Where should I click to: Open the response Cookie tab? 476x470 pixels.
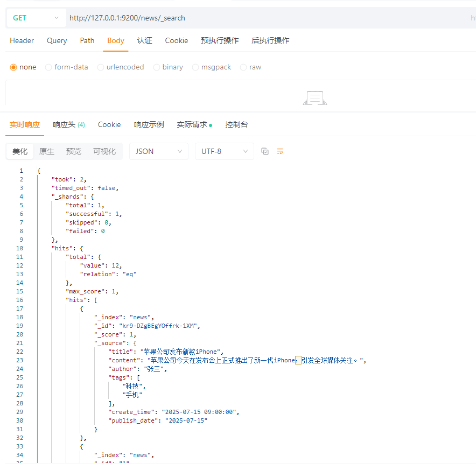point(109,125)
